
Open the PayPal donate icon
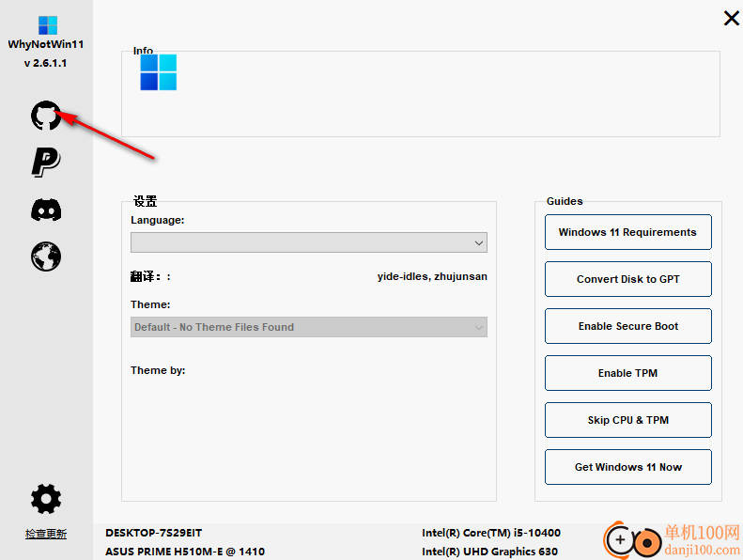[46, 163]
